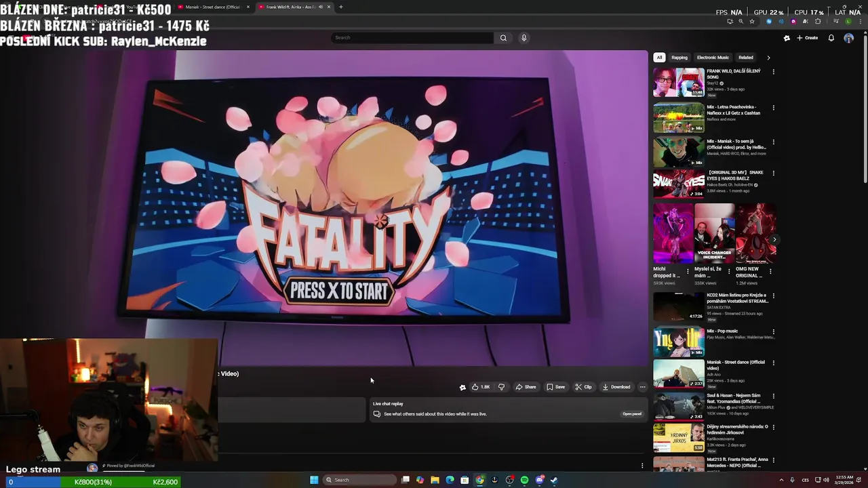Open Steam from the taskbar
This screenshot has height=488, width=868.
point(554,480)
